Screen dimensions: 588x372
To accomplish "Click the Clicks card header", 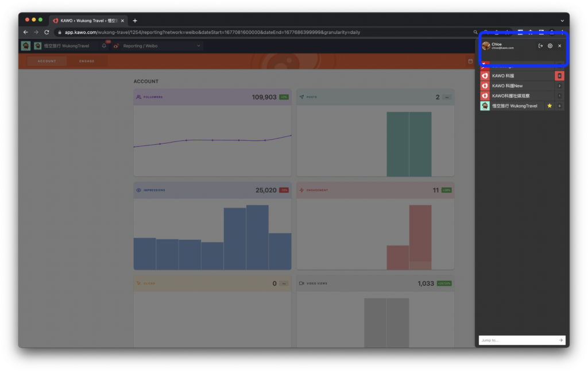I will pos(212,283).
